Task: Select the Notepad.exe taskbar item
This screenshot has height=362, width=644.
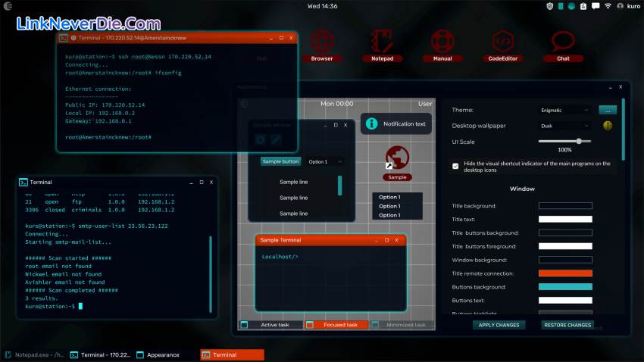Action: (34, 354)
